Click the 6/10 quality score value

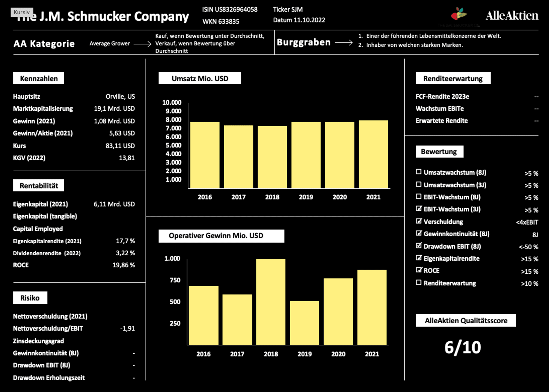point(463,348)
